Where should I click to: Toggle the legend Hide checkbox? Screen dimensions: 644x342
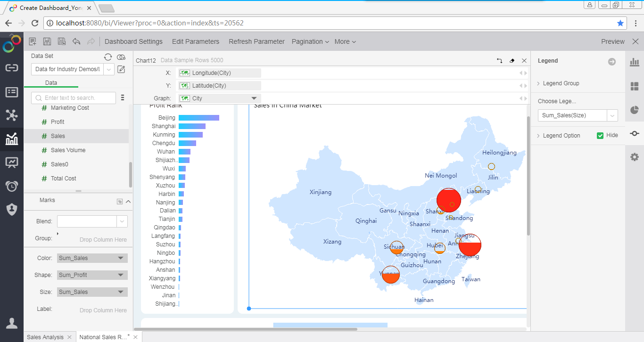[600, 136]
